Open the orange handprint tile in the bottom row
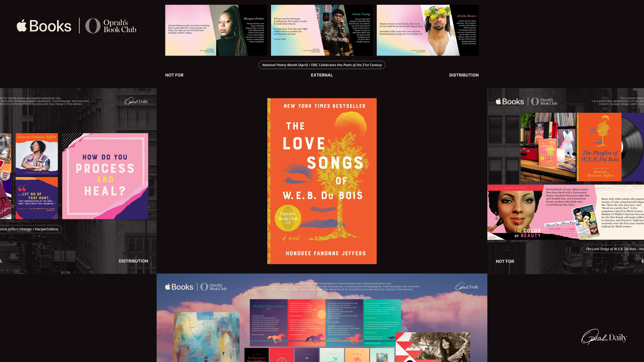 [357, 355]
